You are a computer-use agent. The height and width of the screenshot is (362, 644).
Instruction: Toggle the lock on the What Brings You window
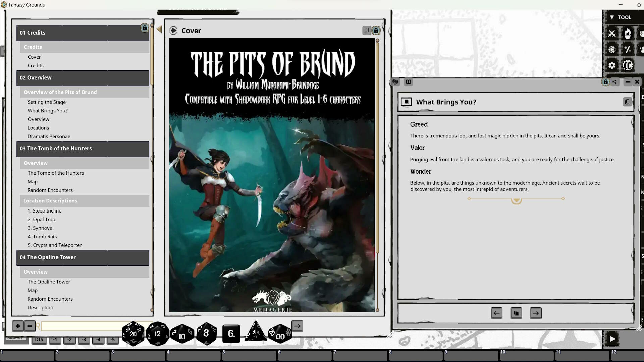pos(605,82)
